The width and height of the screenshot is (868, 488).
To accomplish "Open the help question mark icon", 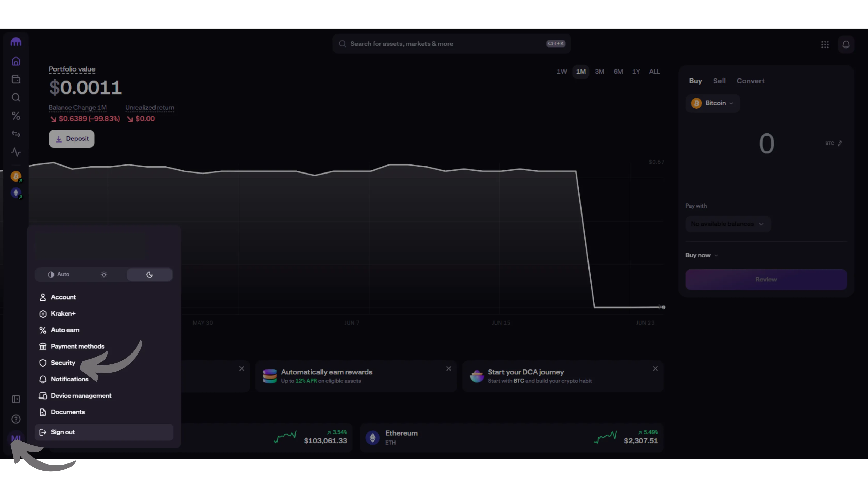I will [x=16, y=419].
